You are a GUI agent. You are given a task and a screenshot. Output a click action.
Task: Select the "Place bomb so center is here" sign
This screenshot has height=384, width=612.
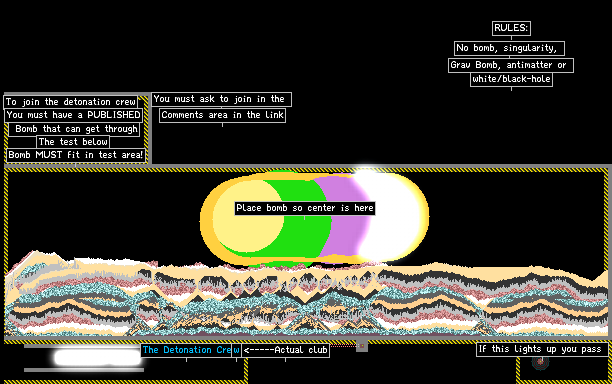pyautogui.click(x=305, y=208)
